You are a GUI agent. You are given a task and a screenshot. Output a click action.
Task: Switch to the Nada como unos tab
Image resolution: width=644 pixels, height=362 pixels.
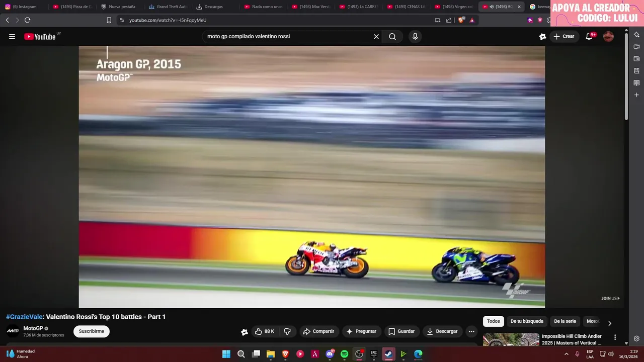coord(264,7)
